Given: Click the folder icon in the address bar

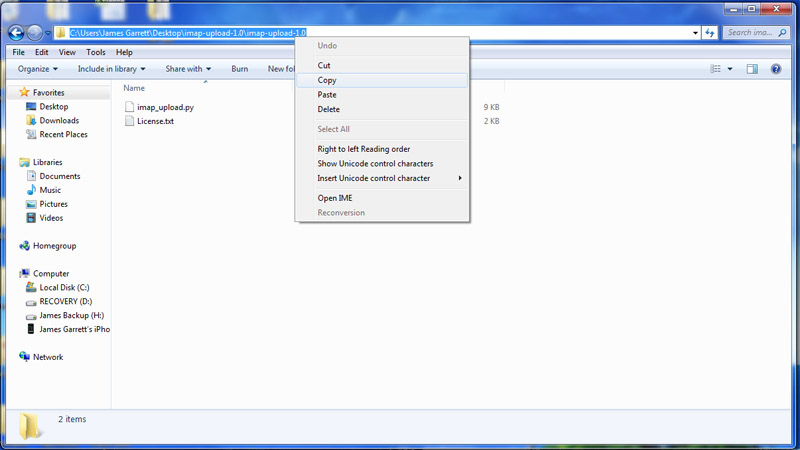Looking at the screenshot, I should click(x=61, y=33).
